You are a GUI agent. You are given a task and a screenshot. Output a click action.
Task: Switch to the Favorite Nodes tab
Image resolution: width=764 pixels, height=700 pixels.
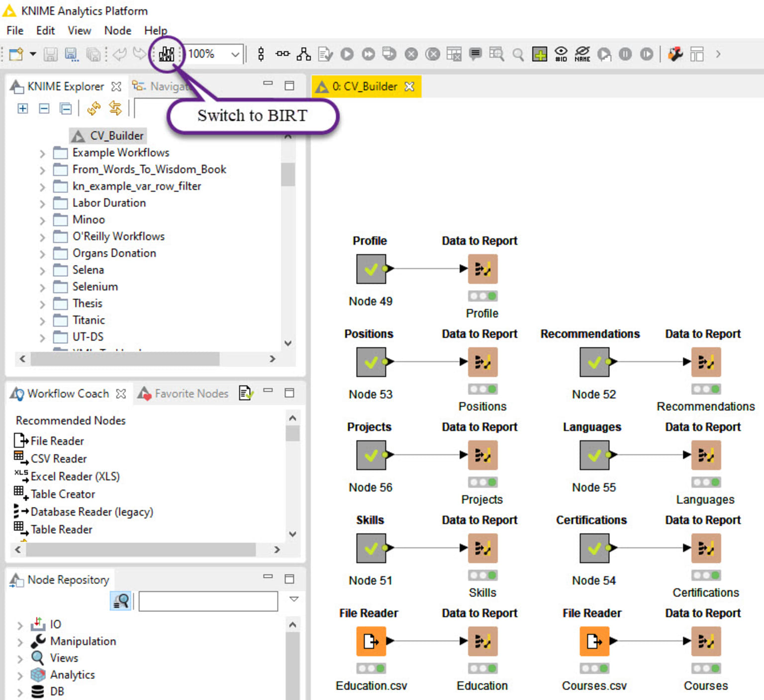184,394
